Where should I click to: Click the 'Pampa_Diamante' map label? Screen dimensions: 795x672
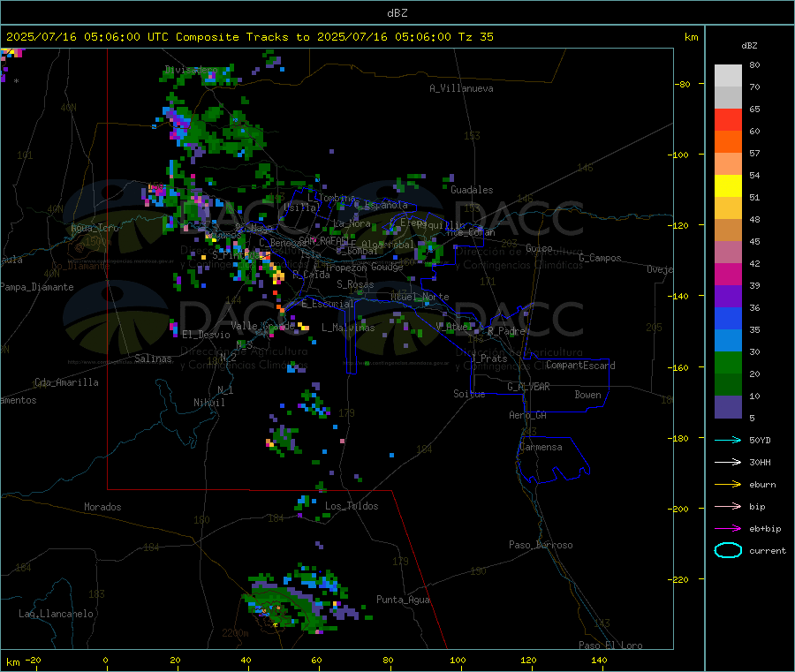(36, 287)
